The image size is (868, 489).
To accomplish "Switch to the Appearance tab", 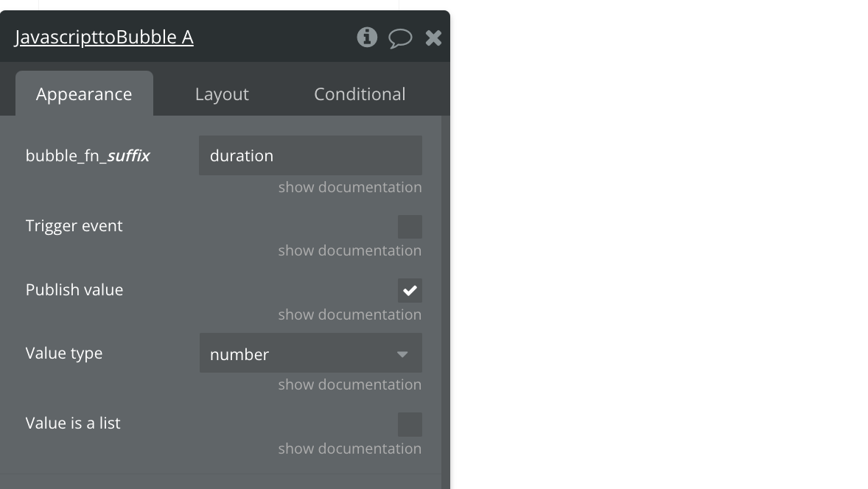I will pyautogui.click(x=84, y=94).
